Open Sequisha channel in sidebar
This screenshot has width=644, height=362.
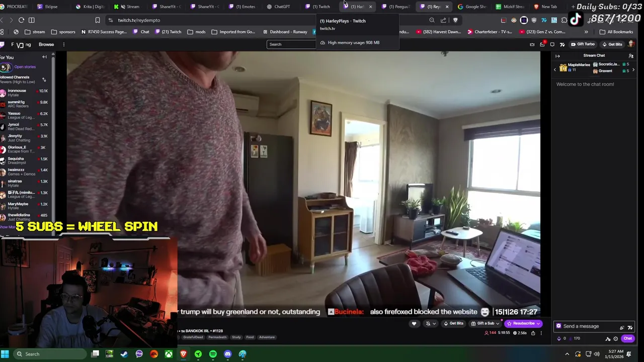coord(24,160)
